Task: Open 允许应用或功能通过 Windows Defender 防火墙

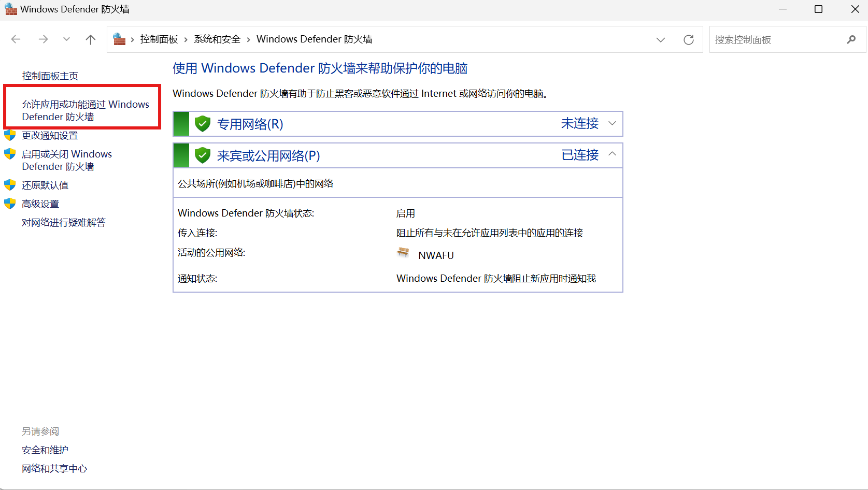Action: click(x=86, y=110)
